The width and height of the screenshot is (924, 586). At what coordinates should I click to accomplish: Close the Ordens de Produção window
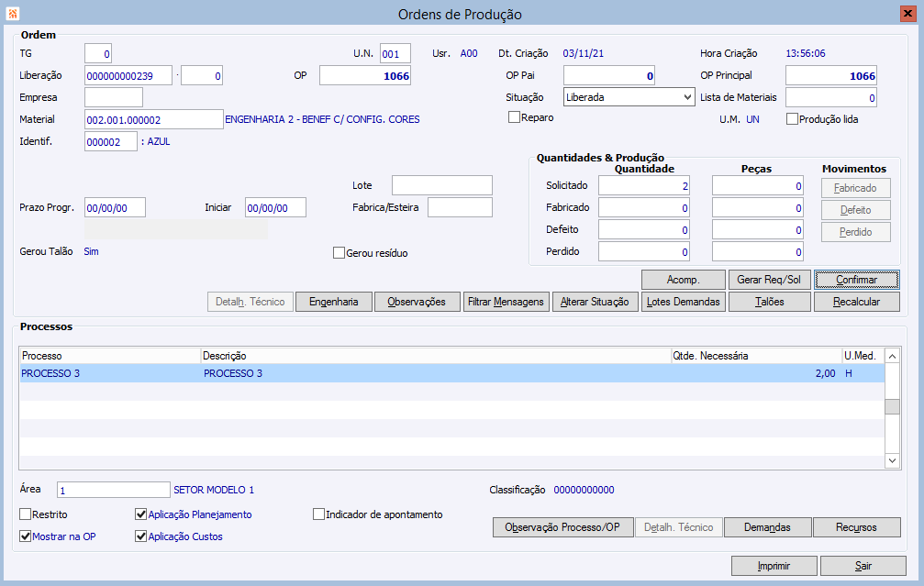coord(907,13)
